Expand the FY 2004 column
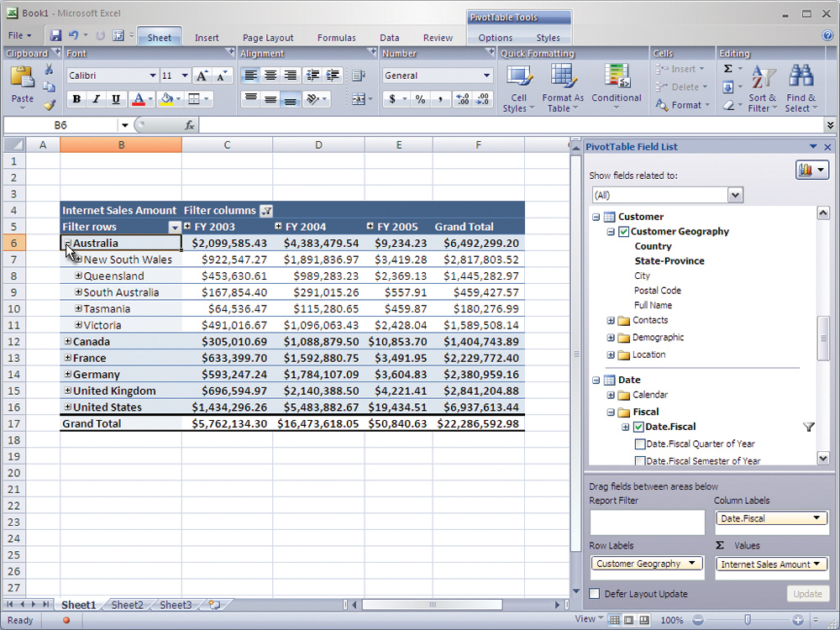840x630 pixels. click(x=279, y=226)
